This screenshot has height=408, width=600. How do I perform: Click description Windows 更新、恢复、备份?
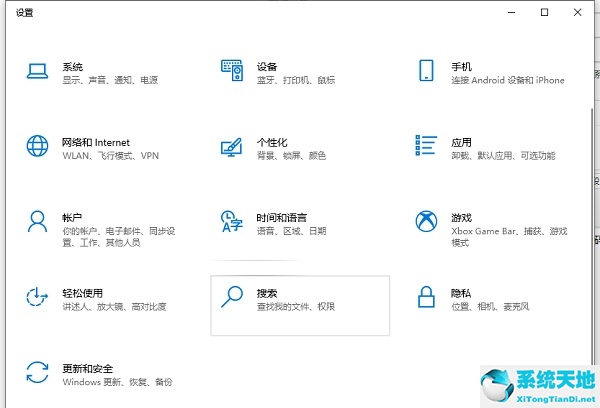click(117, 382)
